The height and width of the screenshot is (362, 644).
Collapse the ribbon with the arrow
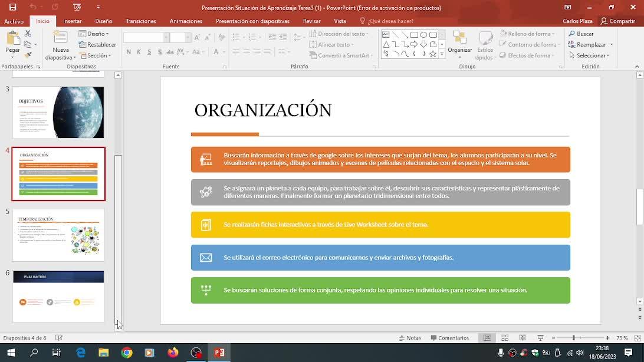pyautogui.click(x=637, y=67)
